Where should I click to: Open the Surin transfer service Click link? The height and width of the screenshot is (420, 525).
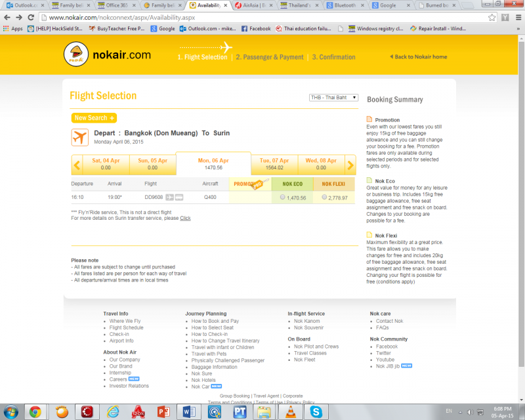pyautogui.click(x=185, y=218)
